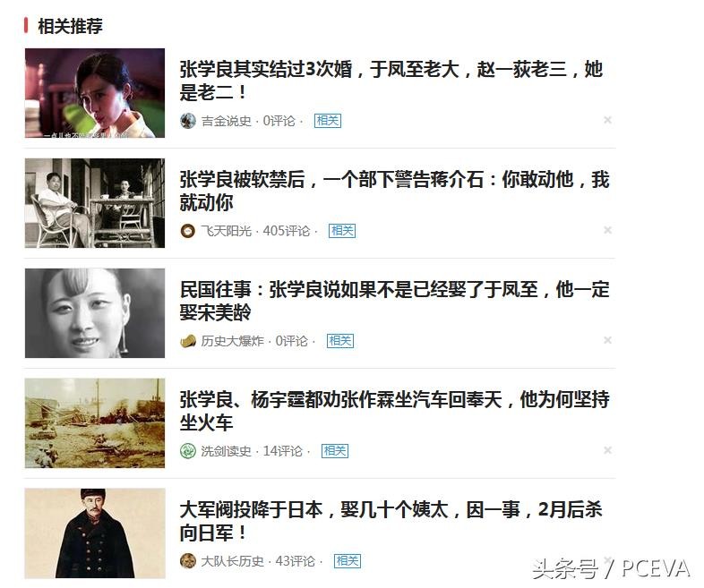Image resolution: width=704 pixels, height=588 pixels.
Task: Click the thumbnail of the couple seated at a table
Action: [x=95, y=203]
